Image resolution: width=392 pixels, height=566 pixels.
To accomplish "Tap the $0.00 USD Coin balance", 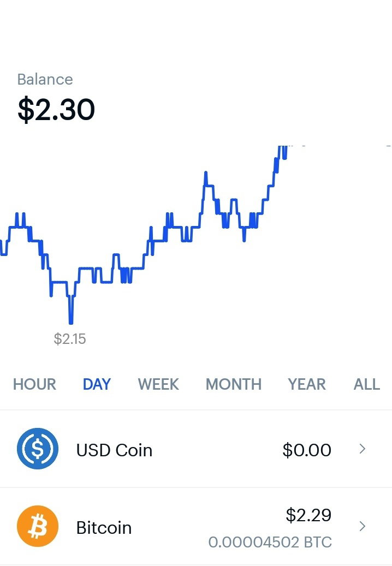I will (x=307, y=450).
